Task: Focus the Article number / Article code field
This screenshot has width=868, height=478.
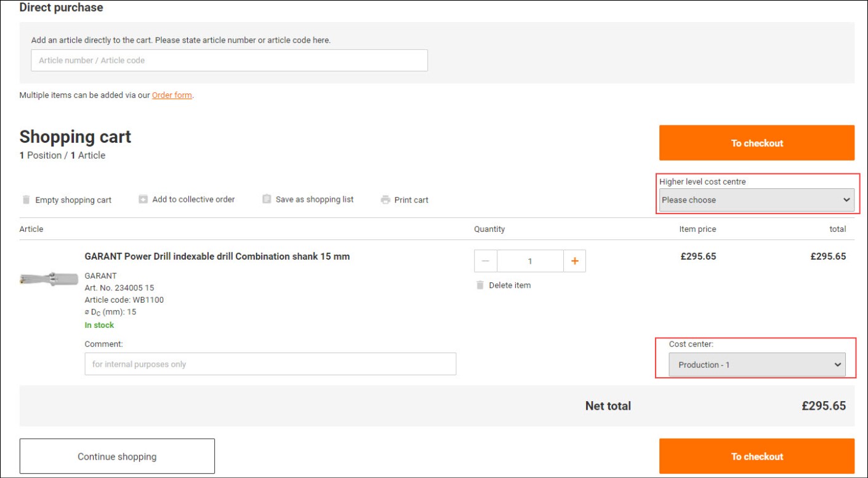Action: click(x=229, y=60)
